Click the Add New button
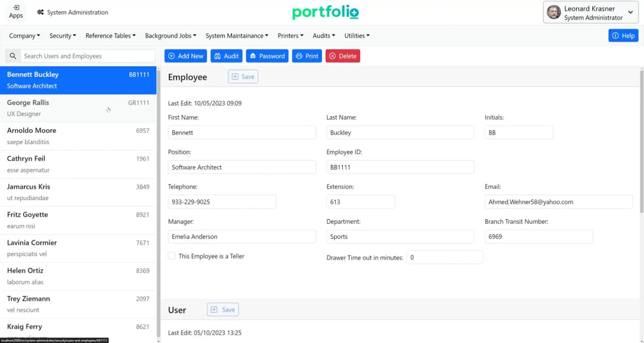The width and height of the screenshot is (644, 343). click(x=185, y=55)
